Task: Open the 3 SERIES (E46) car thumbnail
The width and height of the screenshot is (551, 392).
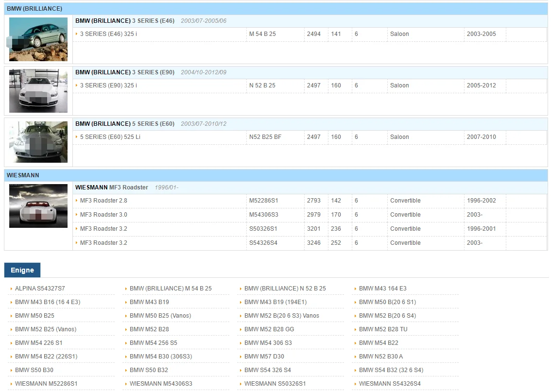Action: [x=38, y=39]
